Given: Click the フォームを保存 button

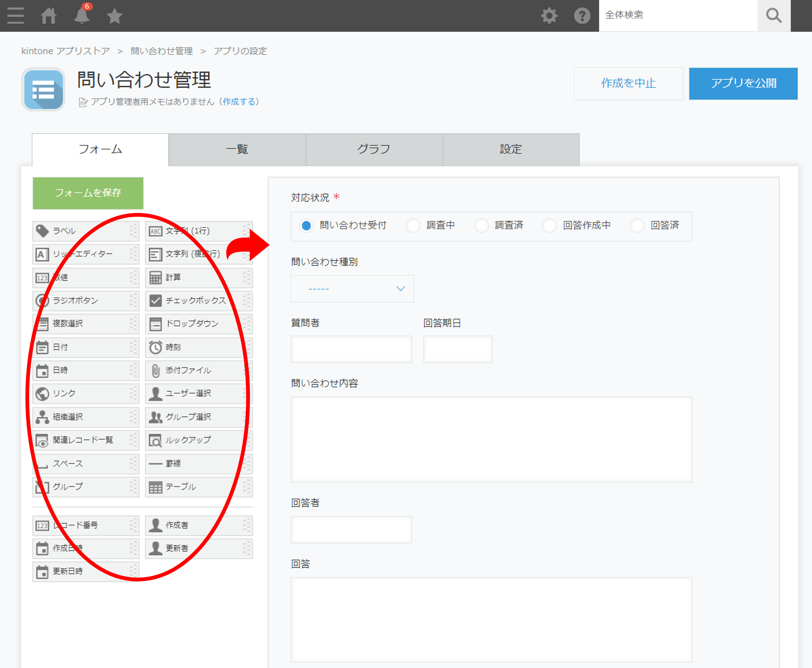Looking at the screenshot, I should pyautogui.click(x=88, y=193).
